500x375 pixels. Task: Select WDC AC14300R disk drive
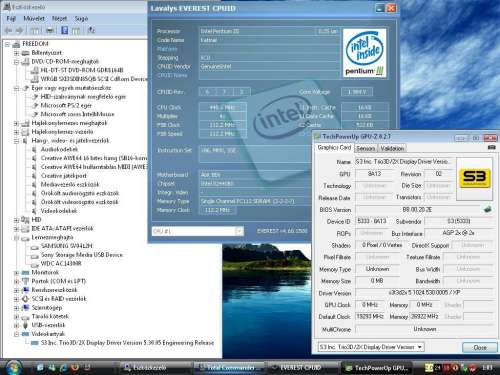[61, 263]
